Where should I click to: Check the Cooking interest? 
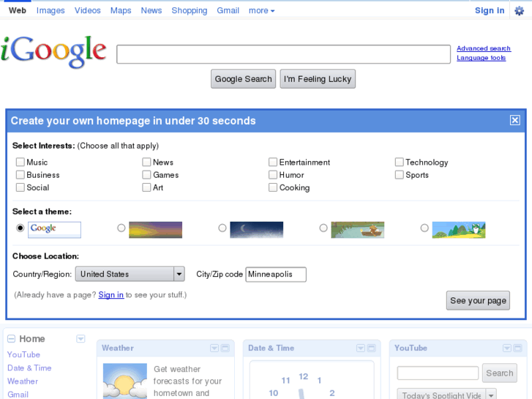pos(273,187)
